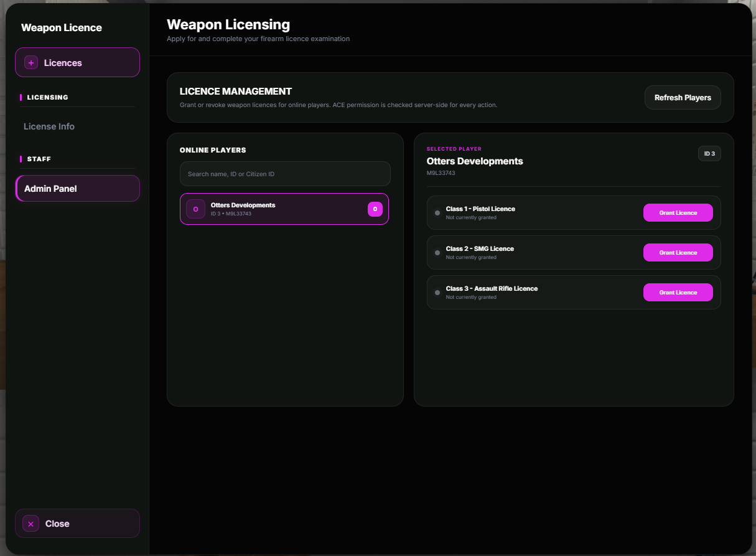Grant the Class 1 Pistol Licence
The image size is (756, 556).
(678, 213)
